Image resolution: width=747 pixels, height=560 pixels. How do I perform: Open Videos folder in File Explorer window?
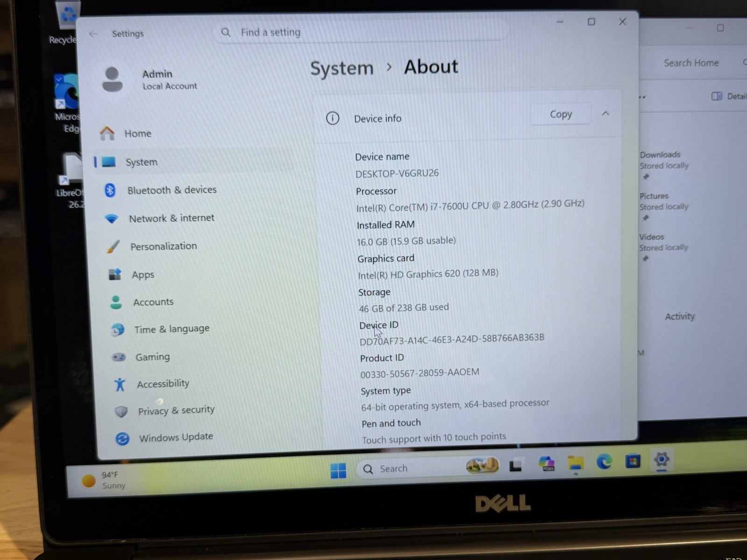click(663, 242)
